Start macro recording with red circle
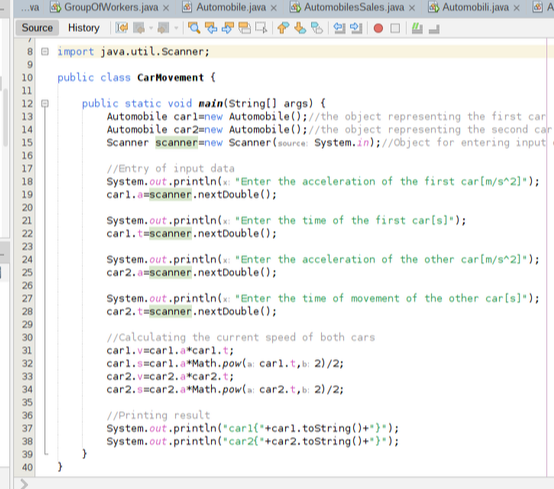Viewport: 554px width, 489px height. click(378, 28)
